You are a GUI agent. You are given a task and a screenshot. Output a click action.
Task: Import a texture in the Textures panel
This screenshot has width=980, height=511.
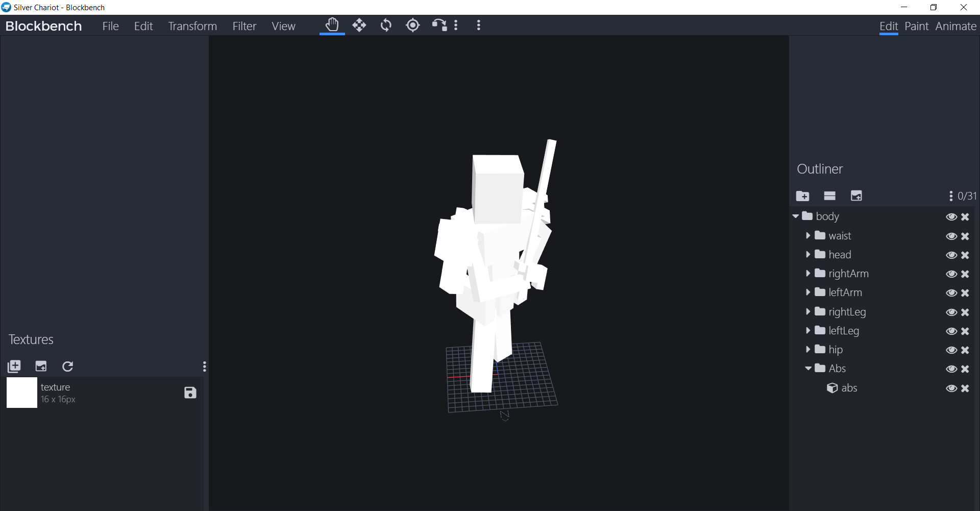point(14,366)
